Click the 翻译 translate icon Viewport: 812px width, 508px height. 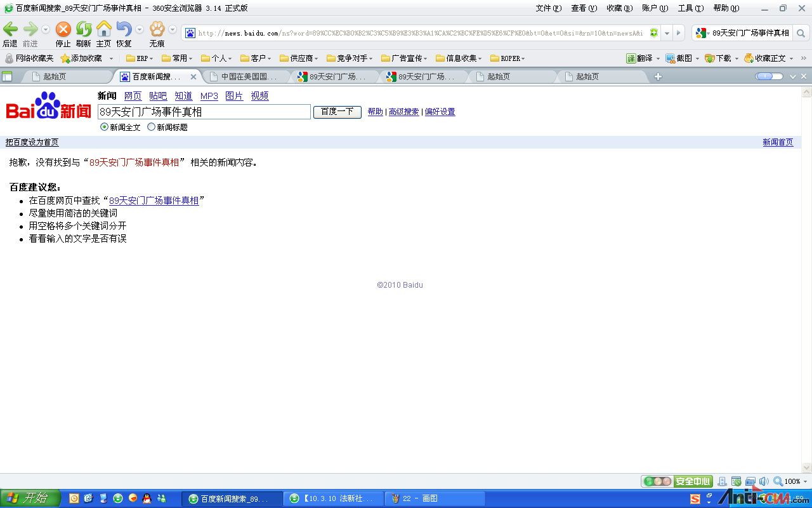point(631,58)
